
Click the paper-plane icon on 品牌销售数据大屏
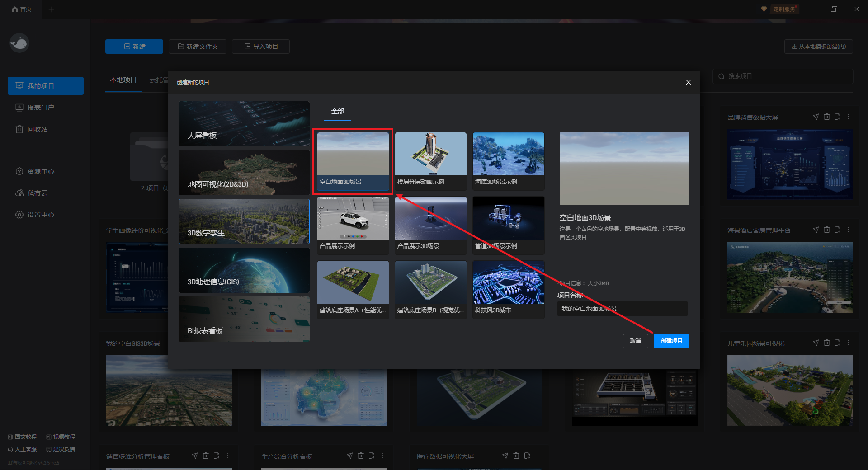816,117
